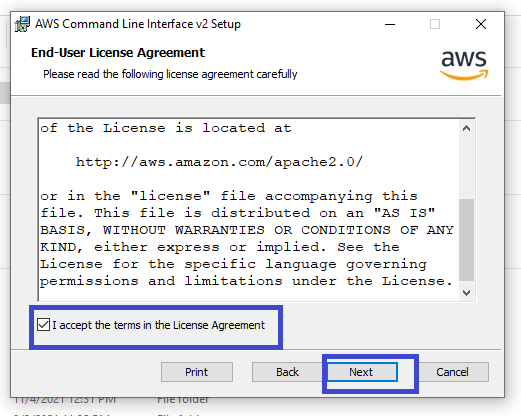Click the AWS Command Line Interface title bar text
The width and height of the screenshot is (521, 416).
coord(138,24)
